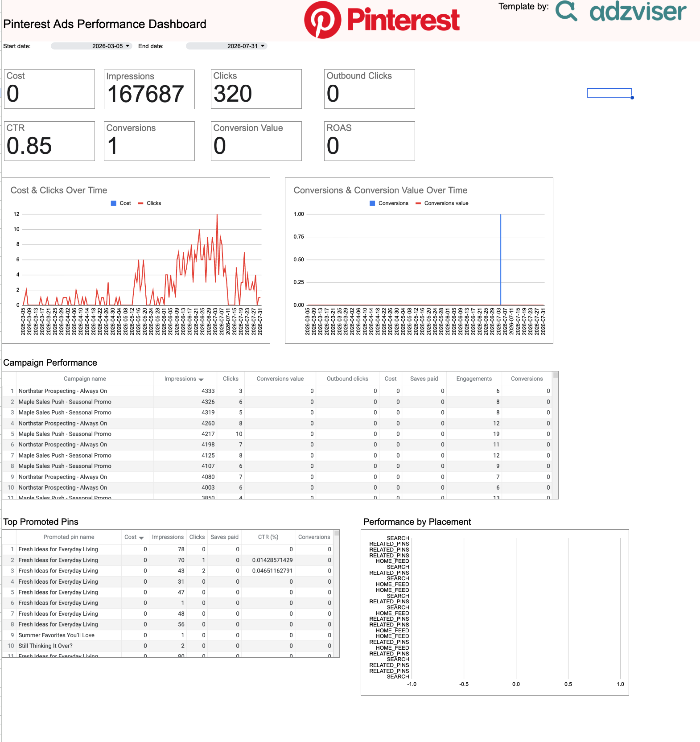Image resolution: width=700 pixels, height=742 pixels.
Task: Click the blue Conversions legend swatch
Action: 372,203
